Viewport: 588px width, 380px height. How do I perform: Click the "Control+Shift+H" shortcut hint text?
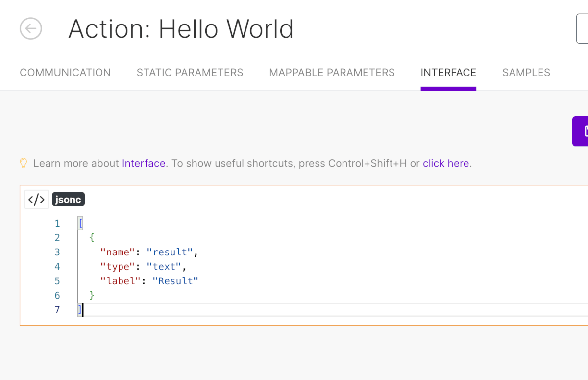(x=368, y=163)
